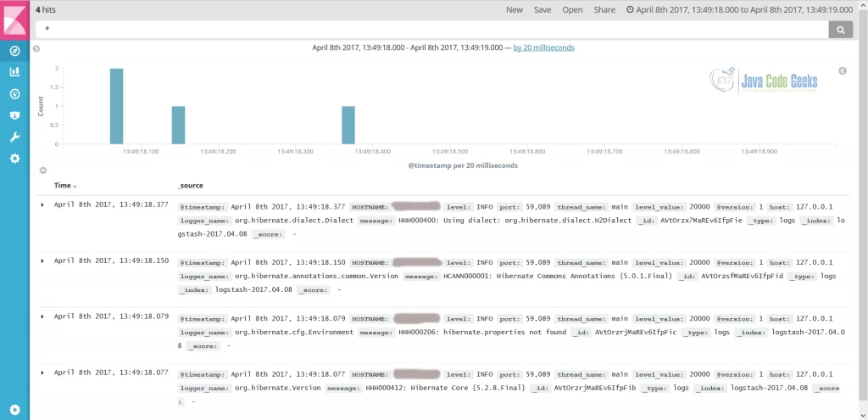Focus the query search input field
This screenshot has height=420, width=868.
pos(431,30)
